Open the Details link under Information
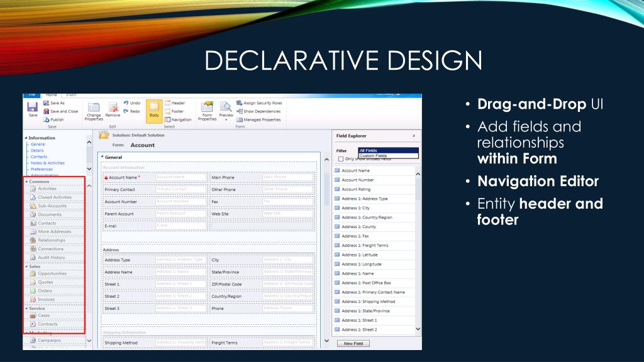644x362 pixels. [x=37, y=150]
